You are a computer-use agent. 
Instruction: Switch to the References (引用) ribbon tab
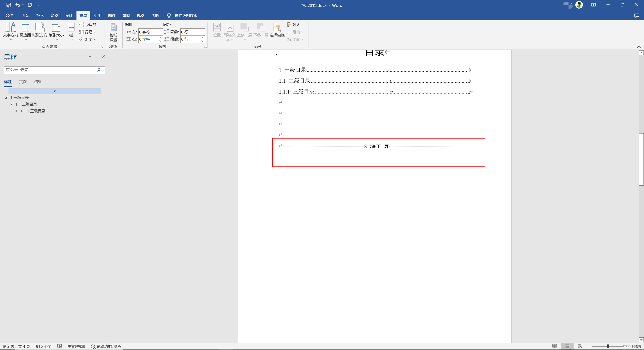coord(97,16)
